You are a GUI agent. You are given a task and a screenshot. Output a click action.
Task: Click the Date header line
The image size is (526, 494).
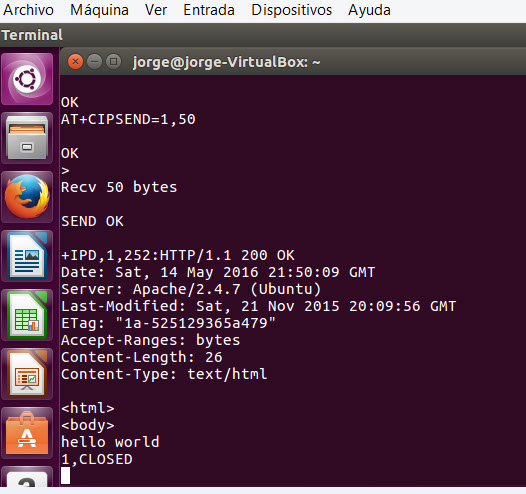pos(218,273)
